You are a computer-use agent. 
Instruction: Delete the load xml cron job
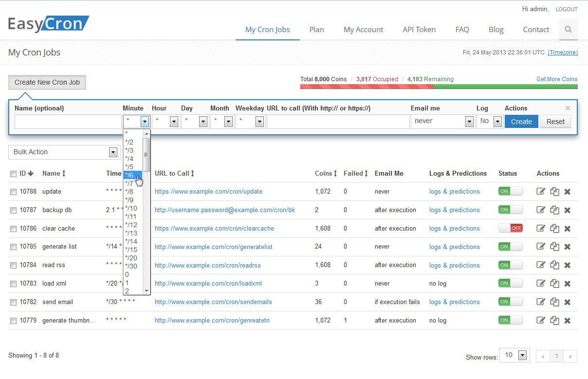[x=567, y=284]
